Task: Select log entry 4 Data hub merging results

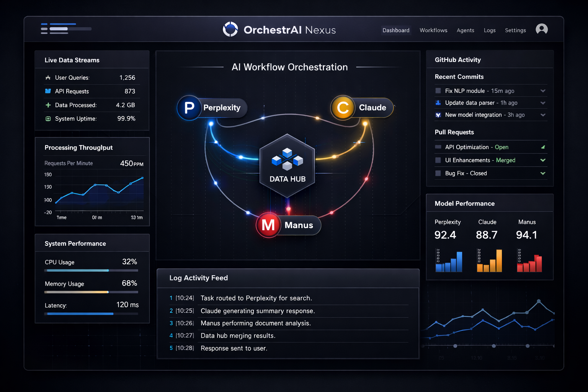Action: pos(289,336)
